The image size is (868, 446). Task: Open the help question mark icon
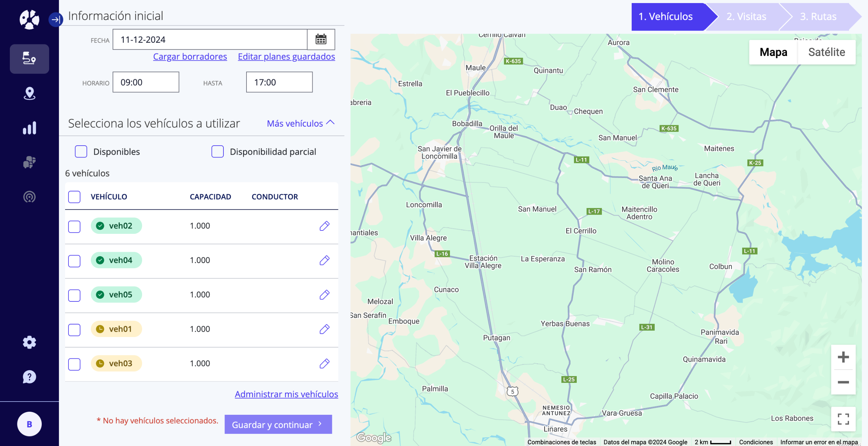(29, 377)
